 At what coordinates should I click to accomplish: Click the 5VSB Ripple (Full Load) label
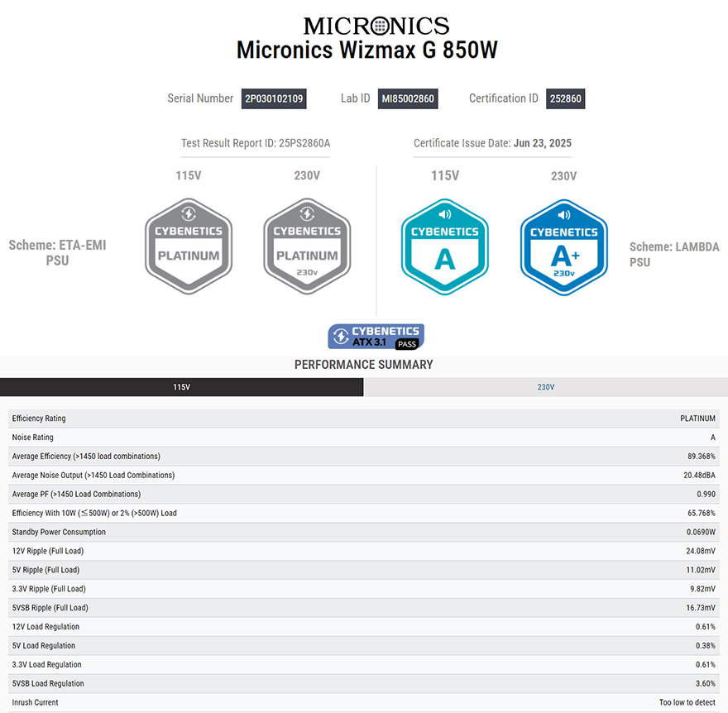[50, 608]
